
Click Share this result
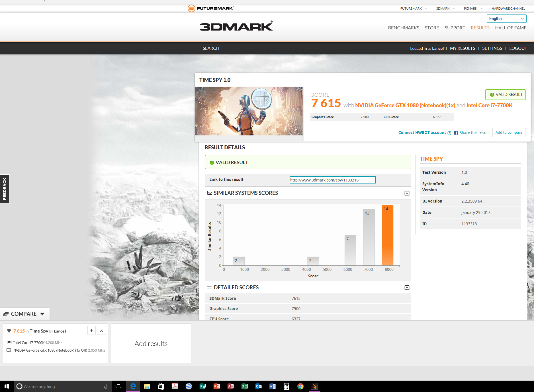(474, 133)
